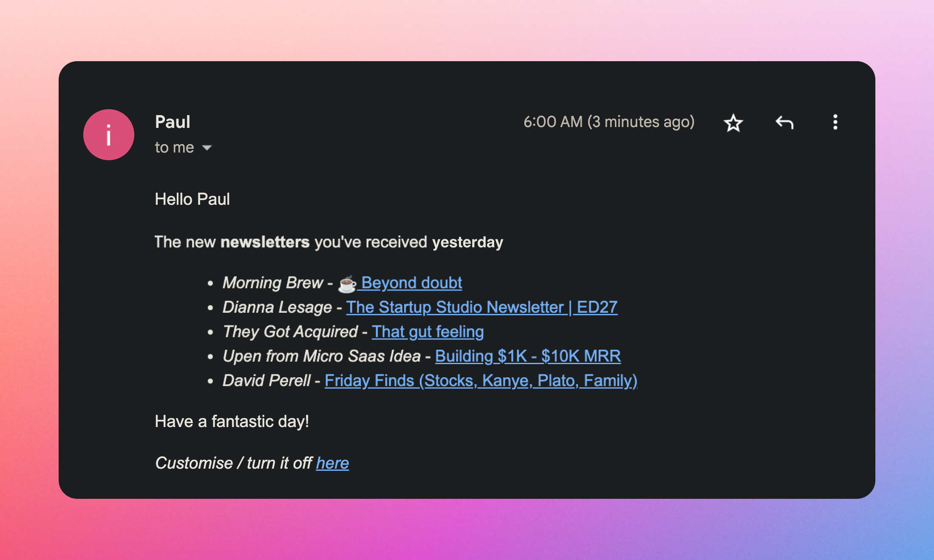Image resolution: width=934 pixels, height=560 pixels.
Task: Open the 'Beyond doubt' Morning Brew link
Action: tap(411, 283)
